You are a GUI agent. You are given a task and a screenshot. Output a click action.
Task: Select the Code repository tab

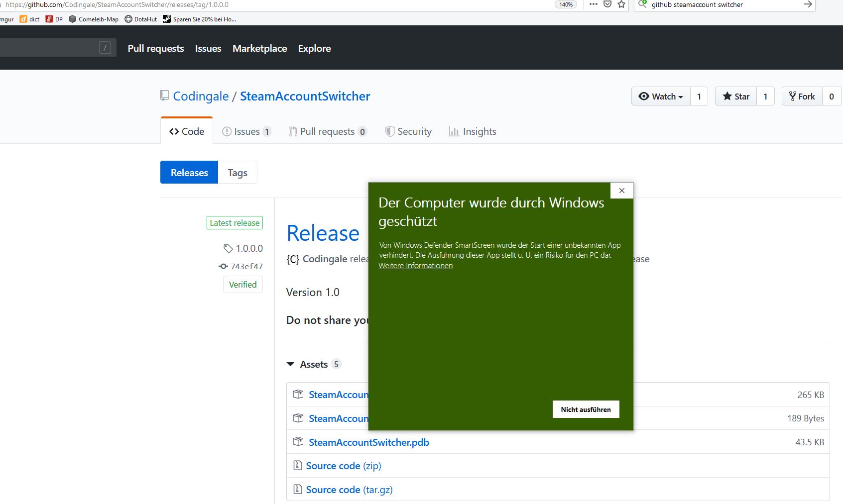click(187, 131)
